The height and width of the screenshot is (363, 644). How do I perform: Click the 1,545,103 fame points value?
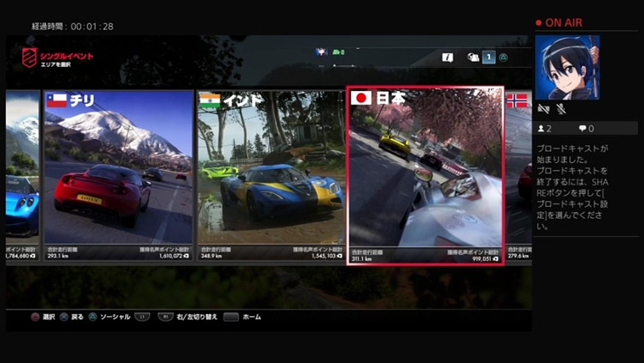point(324,256)
